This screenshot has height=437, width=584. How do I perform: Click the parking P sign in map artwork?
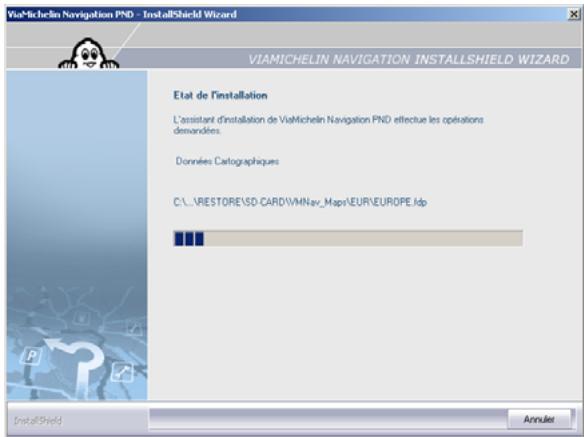coord(31,356)
